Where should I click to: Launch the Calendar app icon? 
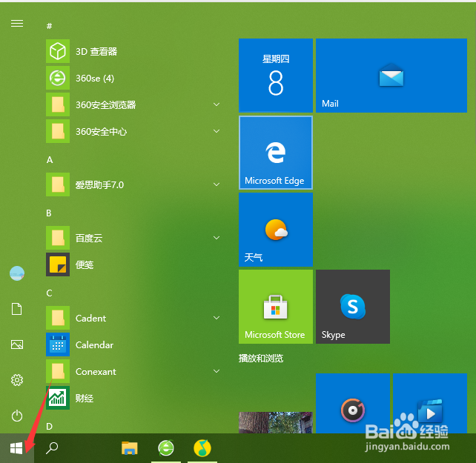(x=58, y=344)
